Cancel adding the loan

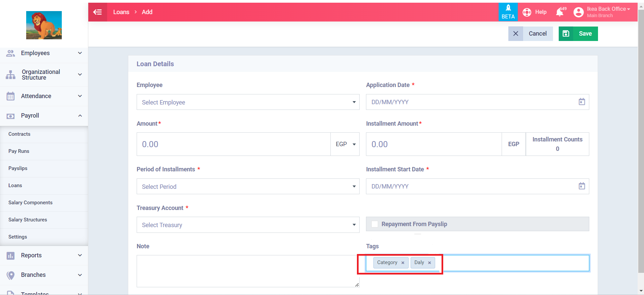[x=531, y=34]
